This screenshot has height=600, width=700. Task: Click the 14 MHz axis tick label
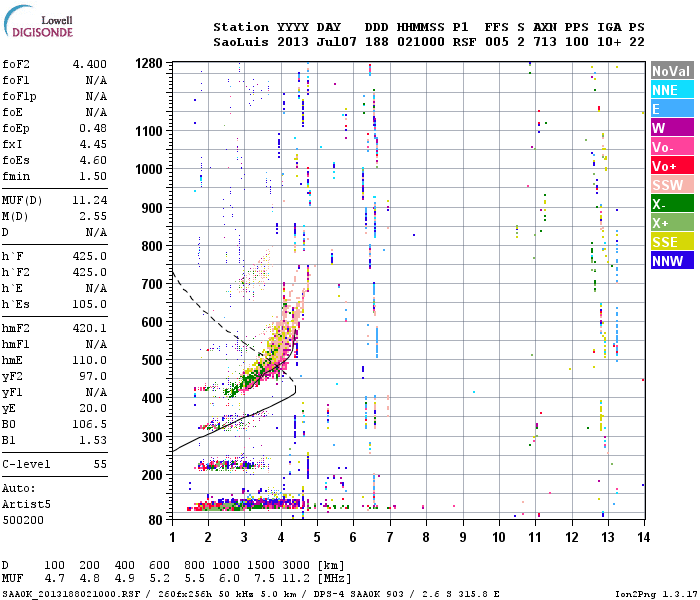[x=643, y=537]
